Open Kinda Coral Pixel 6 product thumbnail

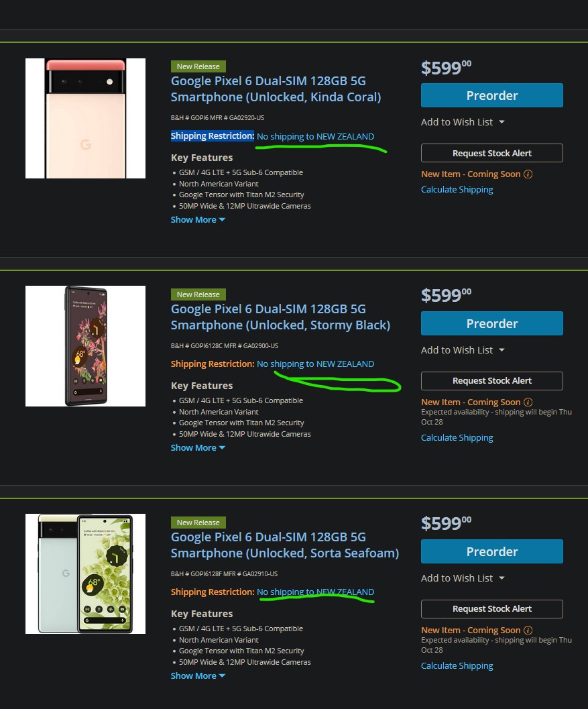click(x=85, y=119)
